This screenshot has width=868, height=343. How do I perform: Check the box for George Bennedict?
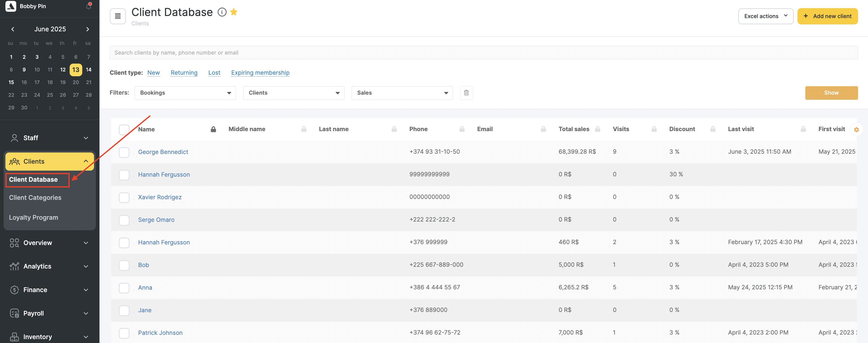(x=124, y=152)
